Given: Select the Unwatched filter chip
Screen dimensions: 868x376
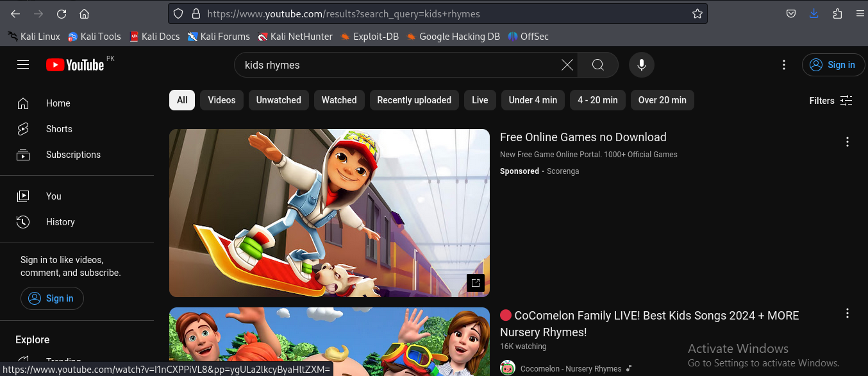Looking at the screenshot, I should (x=279, y=100).
